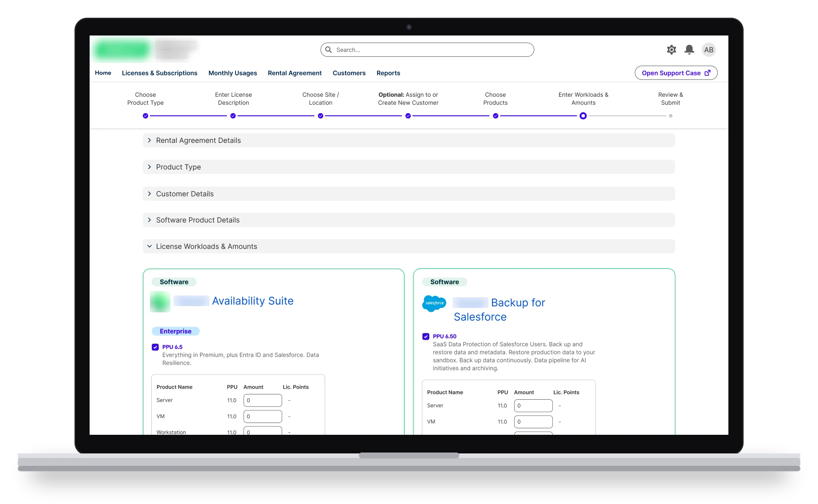The height and width of the screenshot is (504, 818).
Task: Jump to the Review & Submit step marker
Action: (x=671, y=116)
